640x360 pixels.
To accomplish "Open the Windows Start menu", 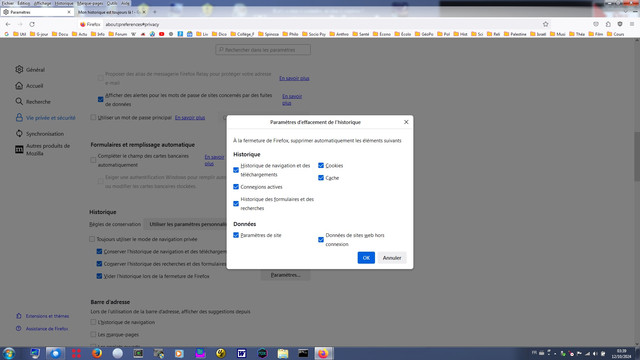I will pyautogui.click(x=9, y=353).
